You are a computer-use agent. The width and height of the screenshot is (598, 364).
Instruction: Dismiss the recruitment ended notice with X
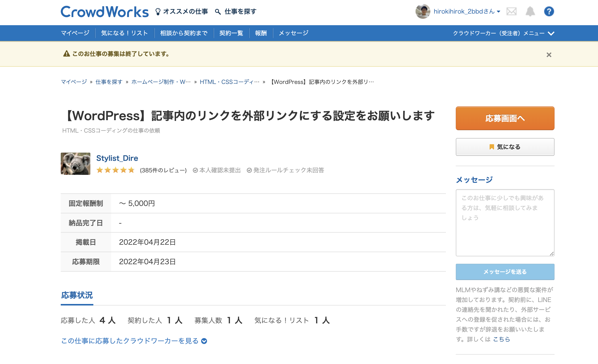click(549, 55)
